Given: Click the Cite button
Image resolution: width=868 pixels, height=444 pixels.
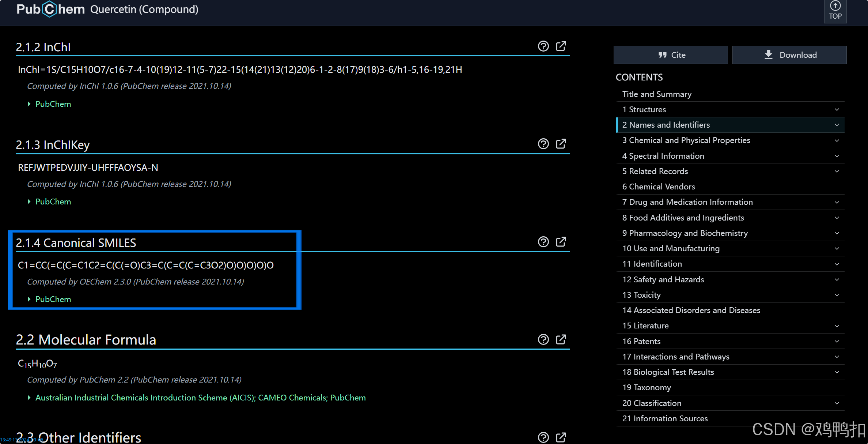Looking at the screenshot, I should [671, 55].
